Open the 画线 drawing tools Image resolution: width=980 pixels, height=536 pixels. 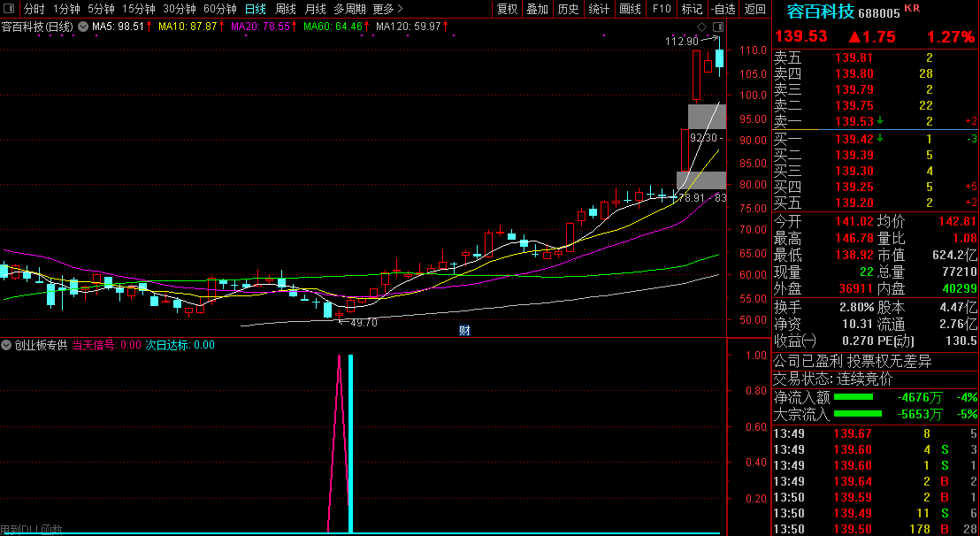pyautogui.click(x=630, y=9)
